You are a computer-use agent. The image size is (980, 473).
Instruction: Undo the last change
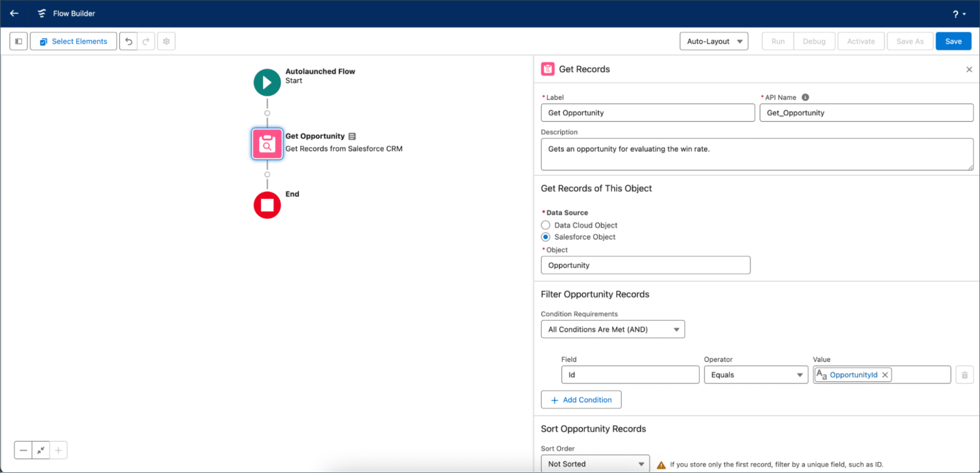pyautogui.click(x=129, y=41)
